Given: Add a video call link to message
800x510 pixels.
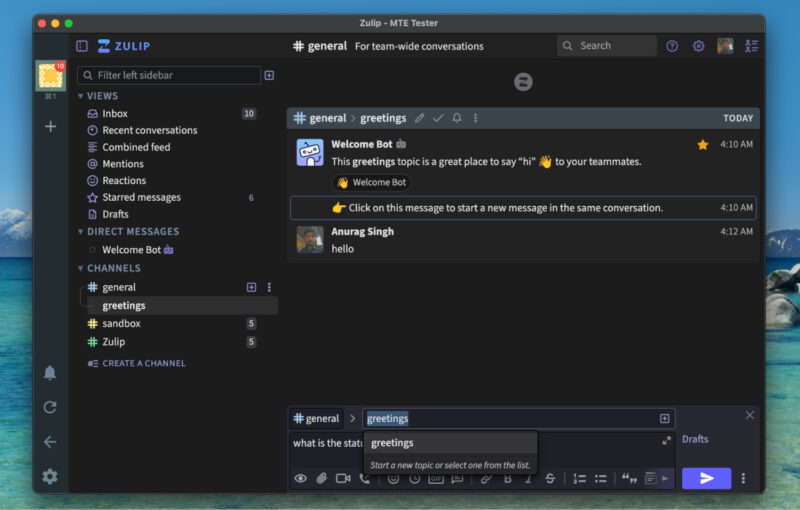Looking at the screenshot, I should pyautogui.click(x=343, y=479).
